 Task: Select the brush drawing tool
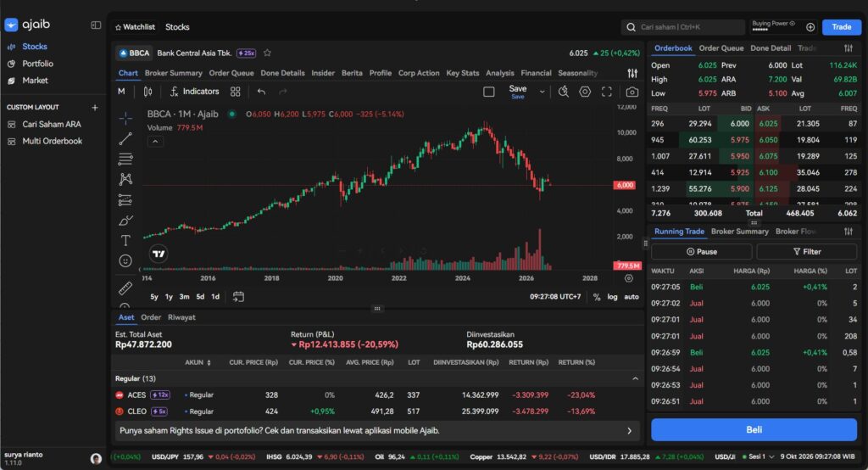[125, 220]
